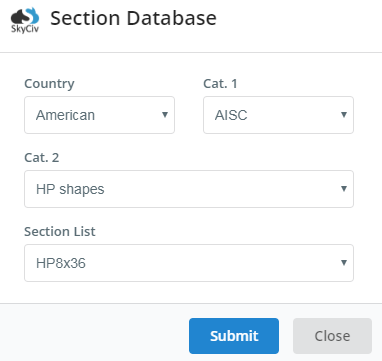Select the American country value
The width and height of the screenshot is (382, 361).
[x=65, y=115]
